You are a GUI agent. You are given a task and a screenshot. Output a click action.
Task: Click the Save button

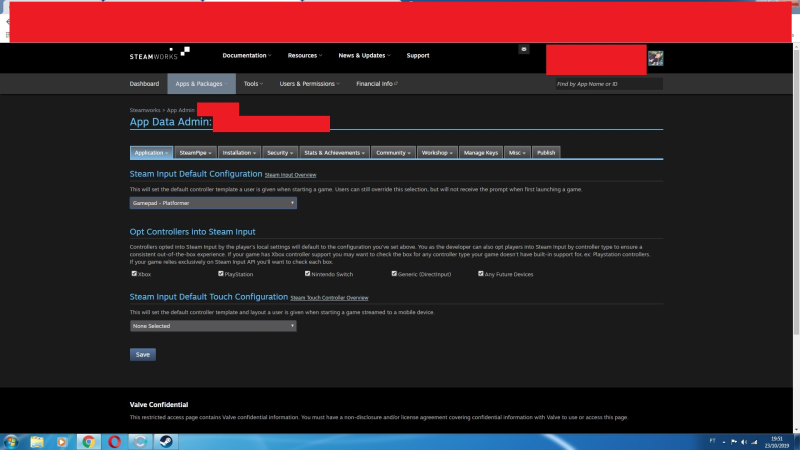pyautogui.click(x=143, y=355)
